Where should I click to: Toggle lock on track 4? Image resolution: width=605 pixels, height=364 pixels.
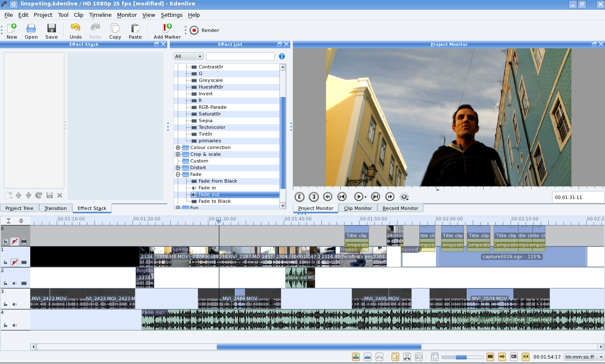tap(5, 325)
